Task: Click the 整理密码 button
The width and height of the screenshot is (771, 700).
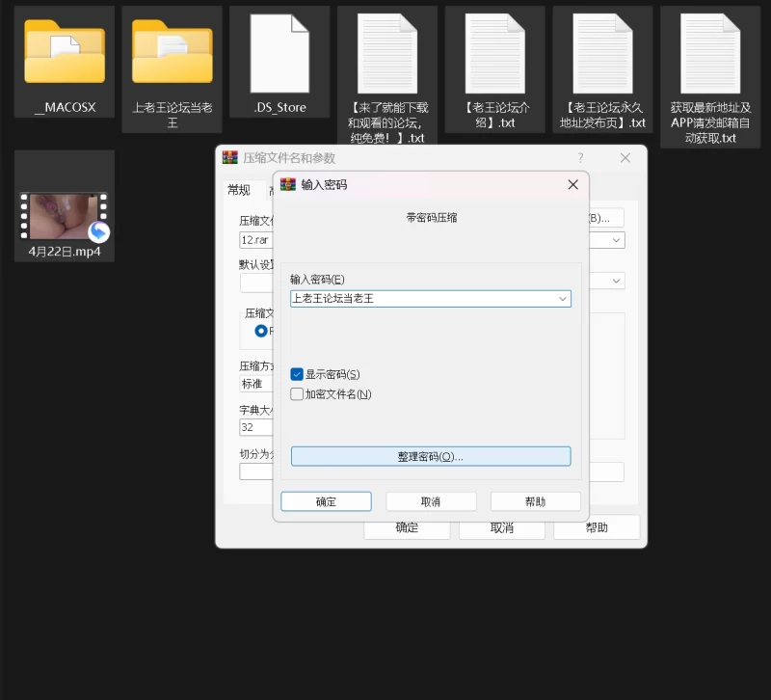Action: tap(431, 456)
